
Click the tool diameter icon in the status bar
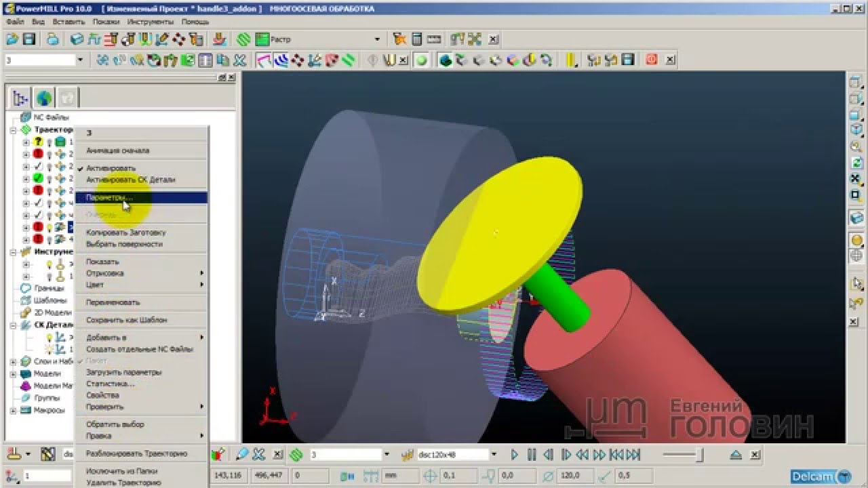point(548,476)
